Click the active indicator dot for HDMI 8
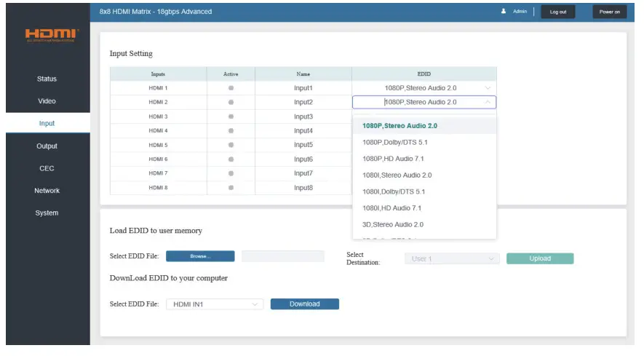The width and height of the screenshot is (644, 356). pyautogui.click(x=231, y=187)
